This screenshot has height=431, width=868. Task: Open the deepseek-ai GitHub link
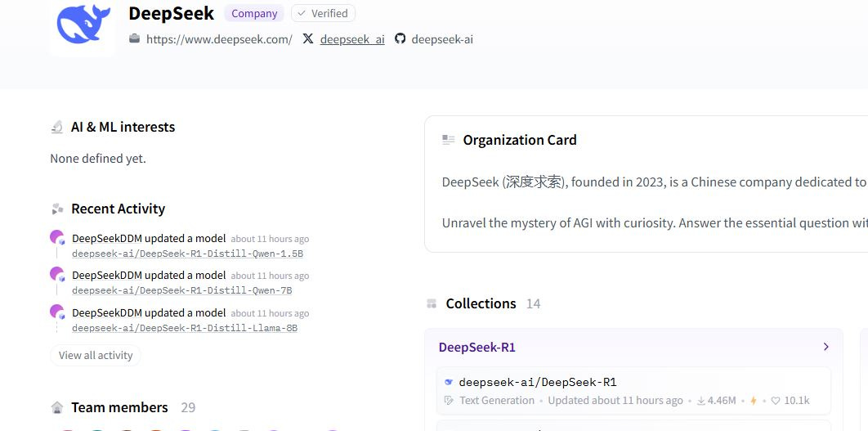tap(442, 39)
